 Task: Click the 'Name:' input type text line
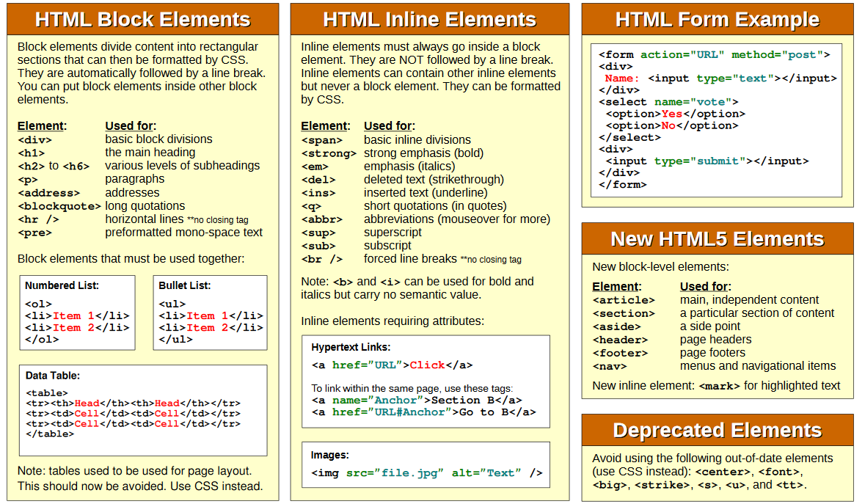721,78
